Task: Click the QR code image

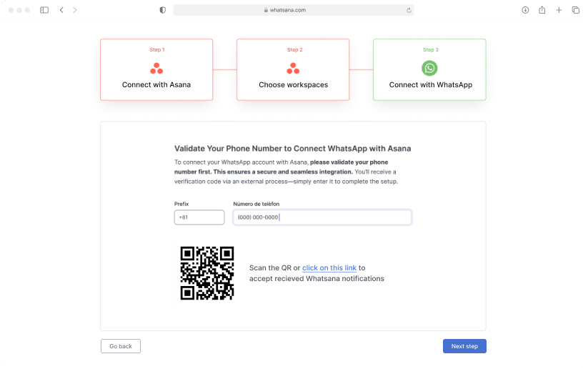Action: 207,273
